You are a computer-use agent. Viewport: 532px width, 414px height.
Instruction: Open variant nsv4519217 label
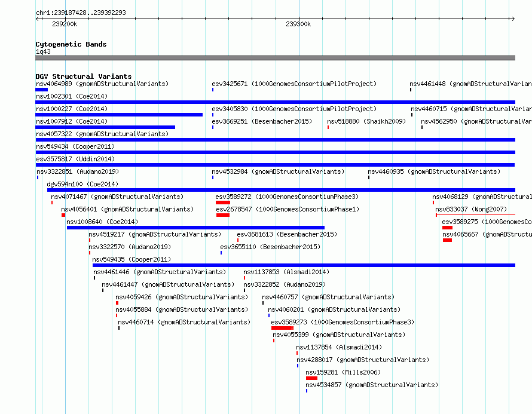(155, 234)
